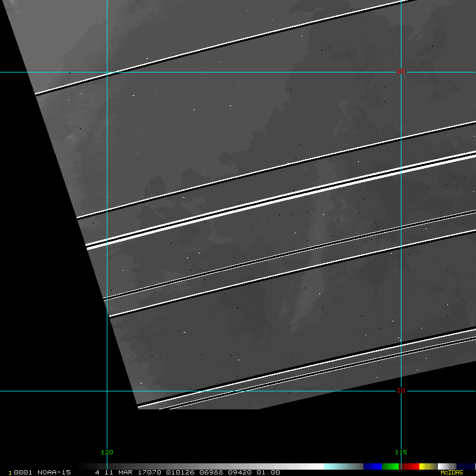Click the yellow segment of the color bar
Image resolution: width=476 pixels, height=476 pixels.
424,466
